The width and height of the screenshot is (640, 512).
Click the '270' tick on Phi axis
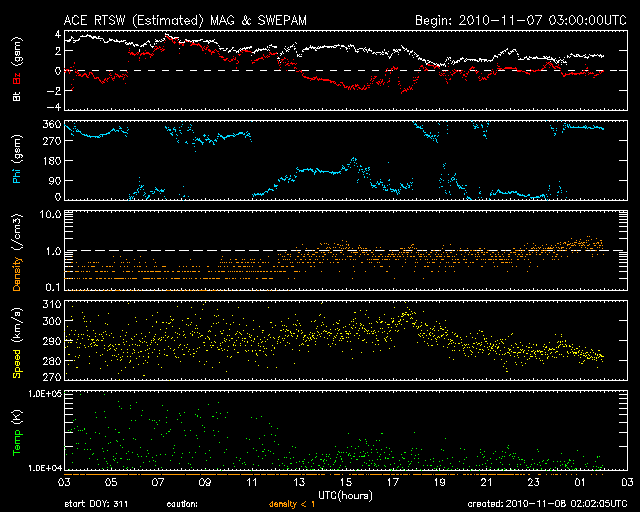[52, 141]
